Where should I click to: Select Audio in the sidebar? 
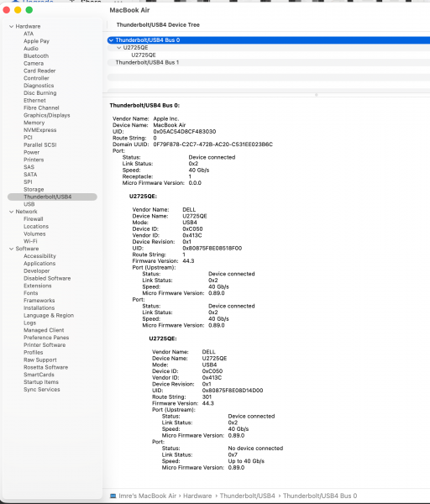[31, 49]
